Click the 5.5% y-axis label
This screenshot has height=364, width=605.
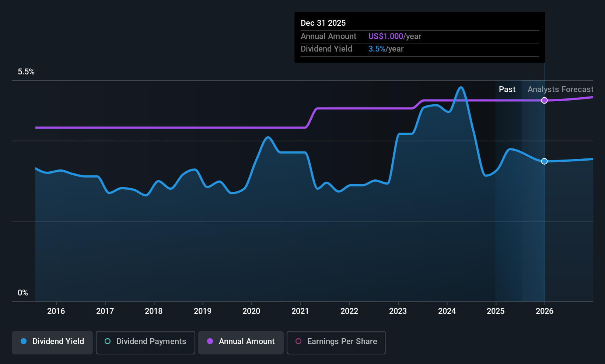pos(26,71)
